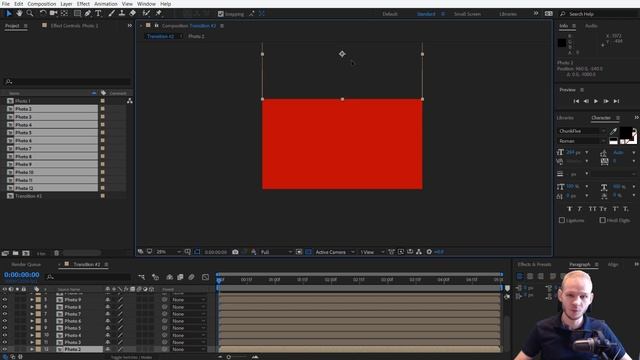Select the Puppet Pin tool

click(159, 13)
